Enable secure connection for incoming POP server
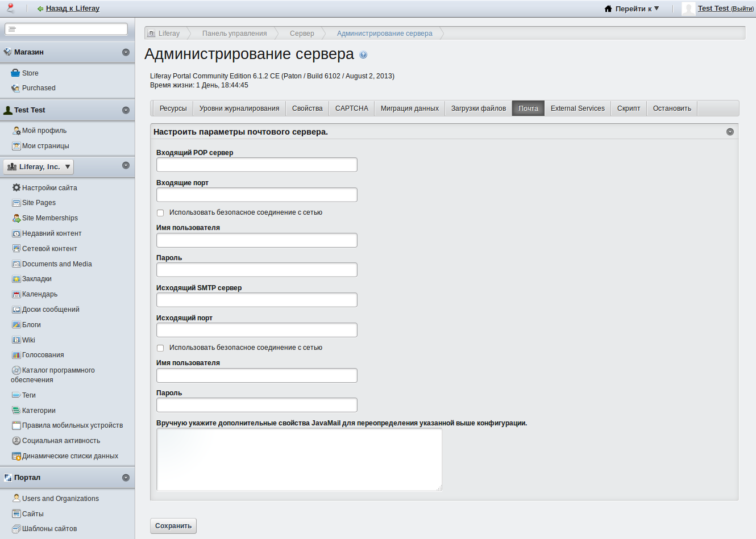This screenshot has height=539, width=756. [x=160, y=213]
